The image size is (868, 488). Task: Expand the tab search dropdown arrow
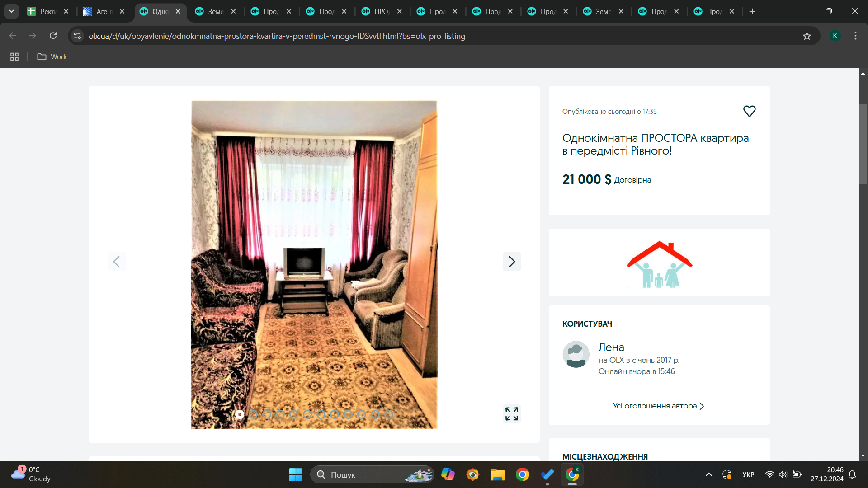(11, 11)
